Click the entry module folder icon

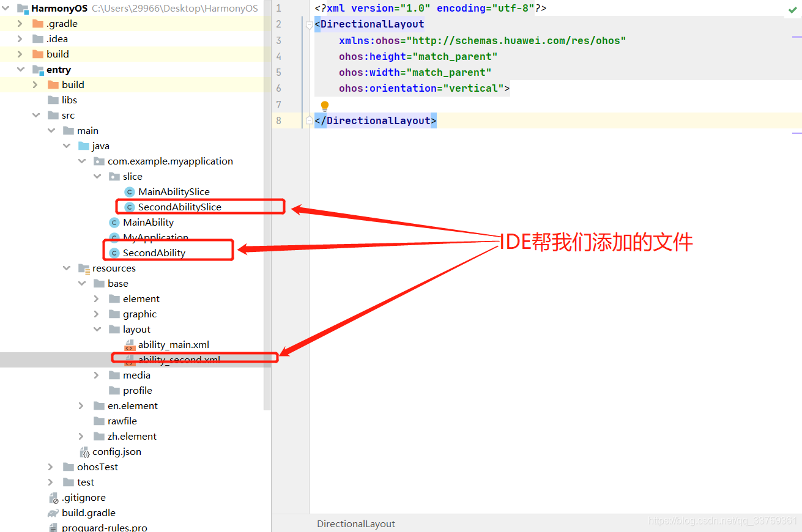pyautogui.click(x=37, y=70)
